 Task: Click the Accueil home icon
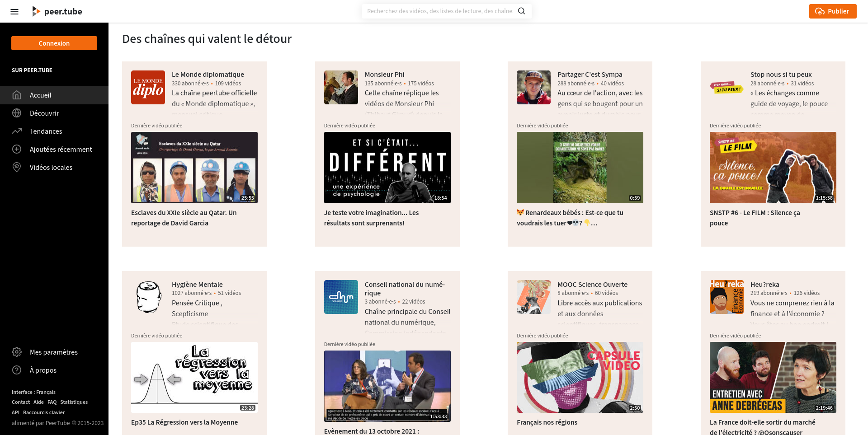pyautogui.click(x=17, y=95)
